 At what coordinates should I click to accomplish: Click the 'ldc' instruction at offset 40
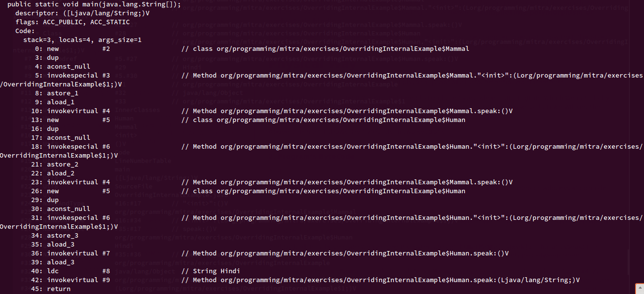click(53, 271)
